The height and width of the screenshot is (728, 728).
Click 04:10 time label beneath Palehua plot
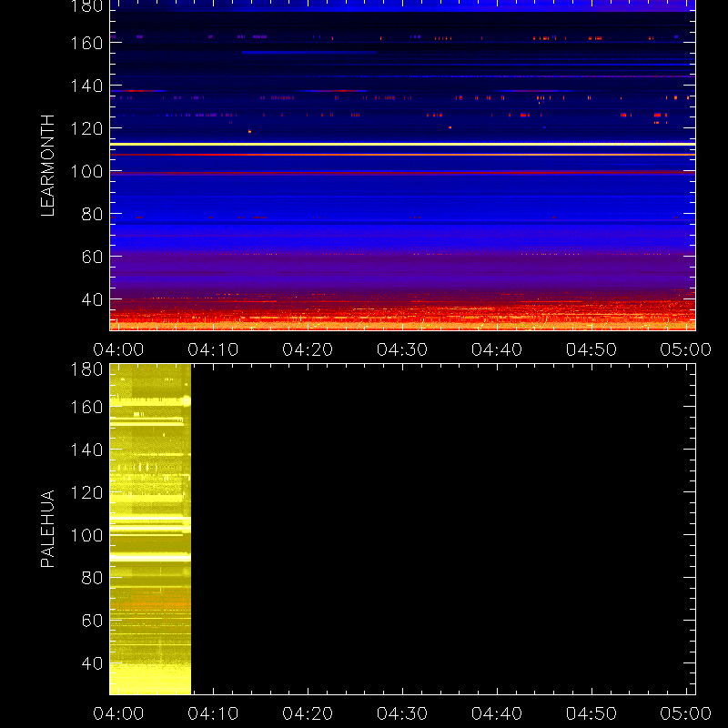[213, 713]
